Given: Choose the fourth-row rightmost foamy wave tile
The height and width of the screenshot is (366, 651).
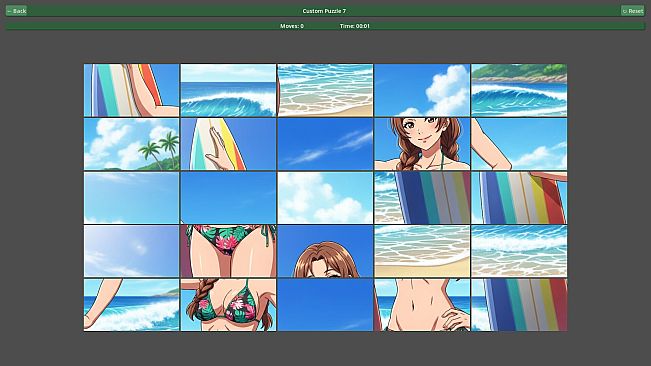Looking at the screenshot, I should click(519, 251).
